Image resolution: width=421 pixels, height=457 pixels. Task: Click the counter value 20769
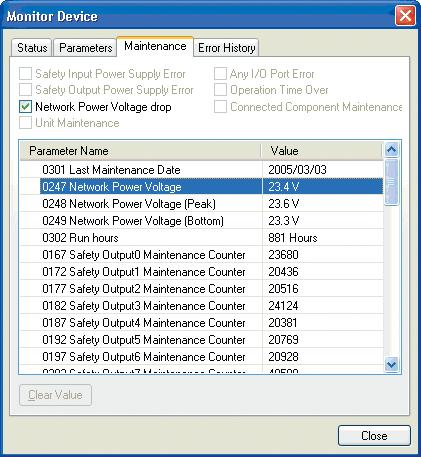click(283, 340)
